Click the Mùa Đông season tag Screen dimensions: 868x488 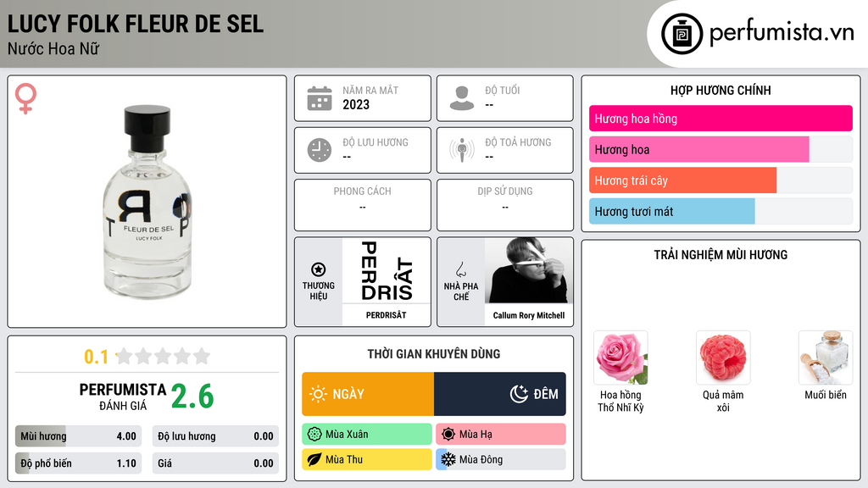click(x=501, y=459)
